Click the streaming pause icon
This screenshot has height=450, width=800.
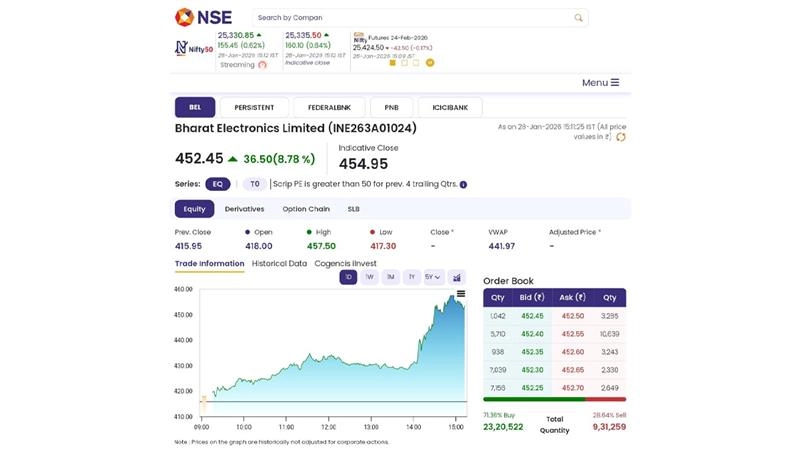[x=262, y=65]
